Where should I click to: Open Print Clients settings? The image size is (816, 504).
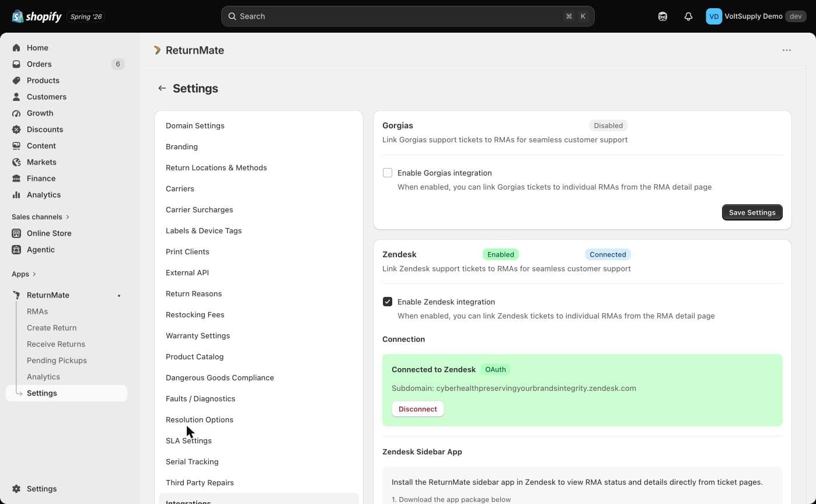[187, 251]
